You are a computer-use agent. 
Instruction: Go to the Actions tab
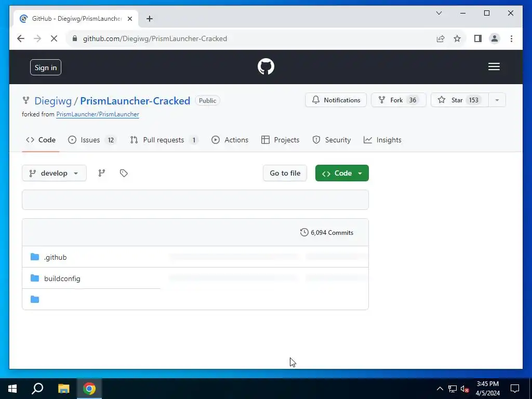tap(230, 140)
